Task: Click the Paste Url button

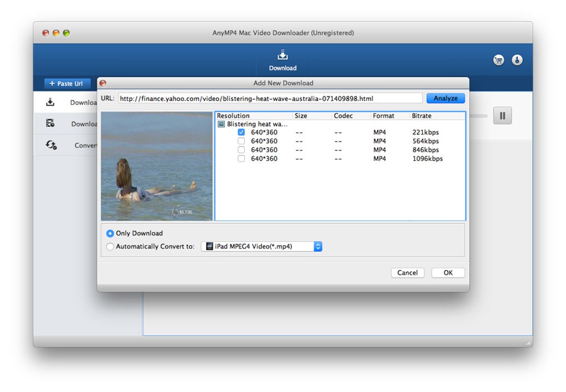Action: (68, 83)
